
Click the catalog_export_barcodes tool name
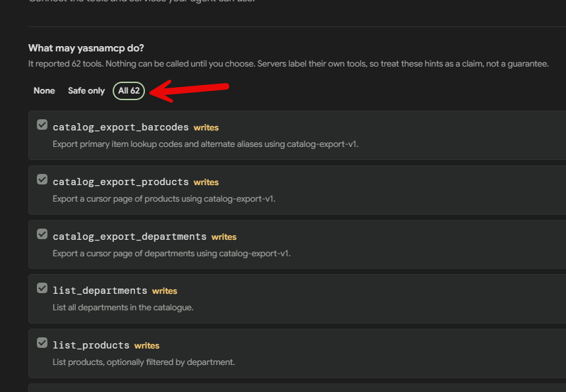pos(121,127)
